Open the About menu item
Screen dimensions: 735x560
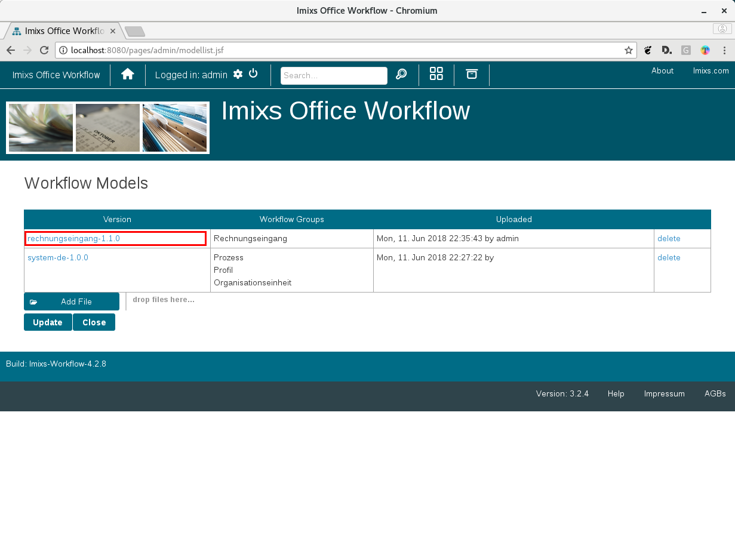click(662, 70)
